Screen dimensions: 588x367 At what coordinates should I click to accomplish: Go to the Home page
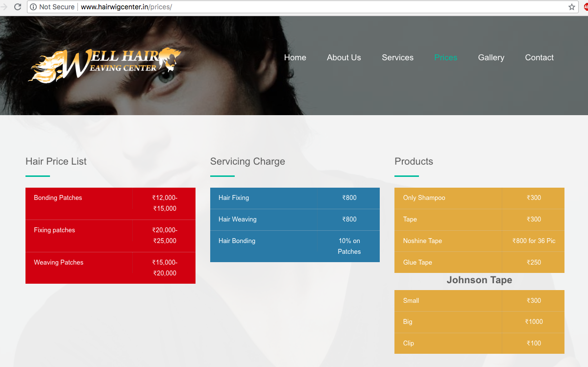pos(295,57)
